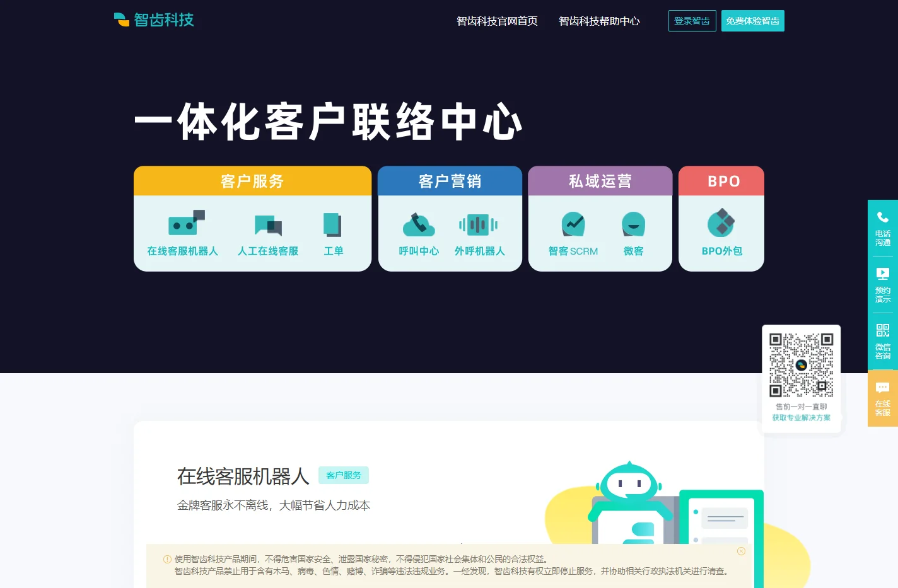Click the 免费体验智齿 button
This screenshot has height=588, width=898.
point(753,21)
